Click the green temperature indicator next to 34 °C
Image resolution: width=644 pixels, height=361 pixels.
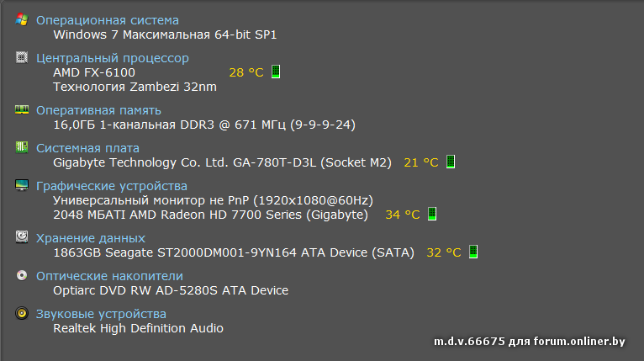(432, 214)
